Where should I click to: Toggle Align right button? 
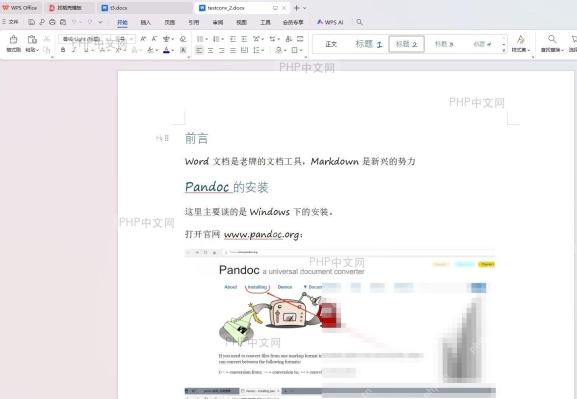[222, 50]
